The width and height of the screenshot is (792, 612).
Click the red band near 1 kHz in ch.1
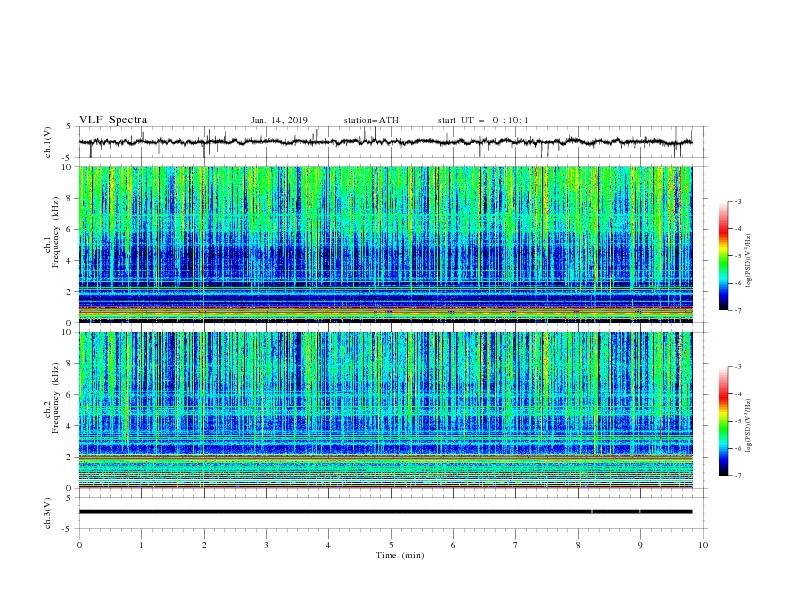coord(385,308)
